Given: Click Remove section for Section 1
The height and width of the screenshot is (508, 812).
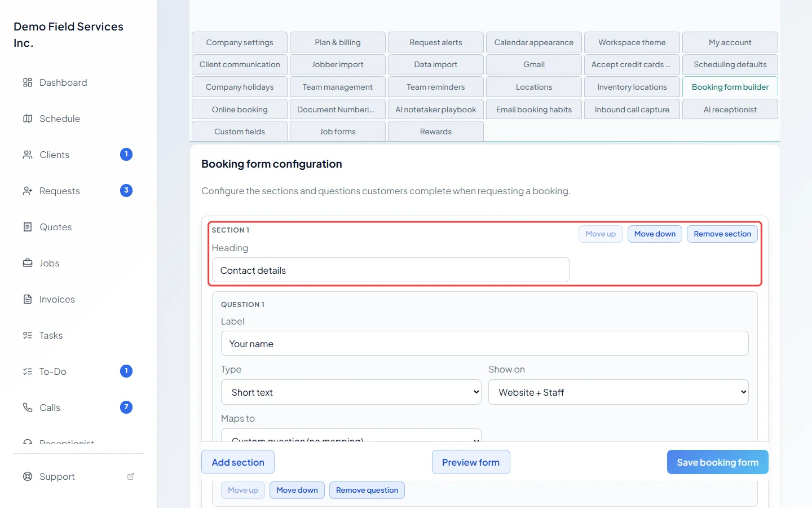Looking at the screenshot, I should coord(722,234).
